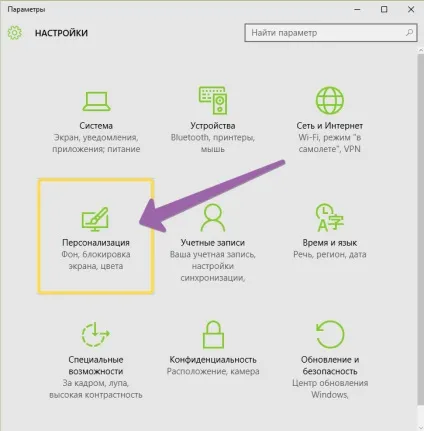Click the 'Система' title text
This screenshot has width=424, height=431.
click(x=96, y=126)
